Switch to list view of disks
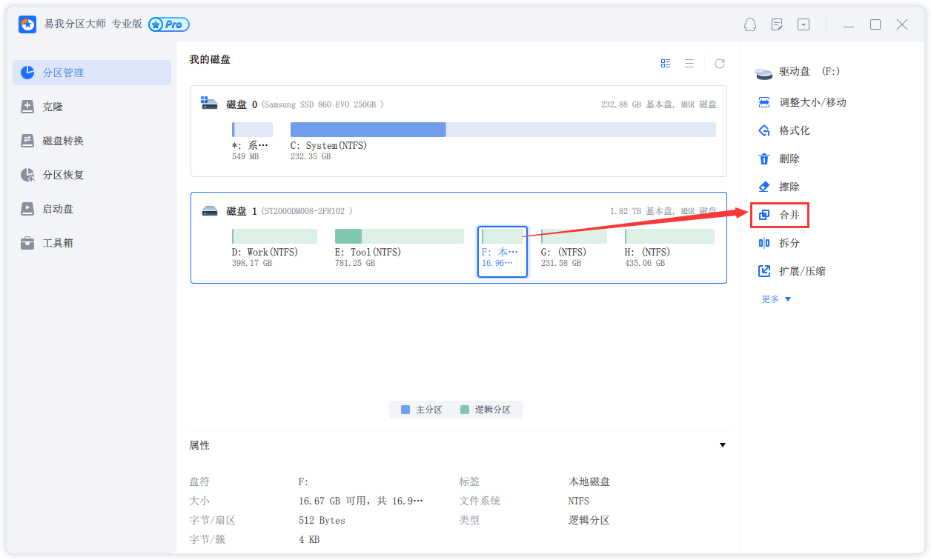Screen dimensions: 931x560 [689, 63]
